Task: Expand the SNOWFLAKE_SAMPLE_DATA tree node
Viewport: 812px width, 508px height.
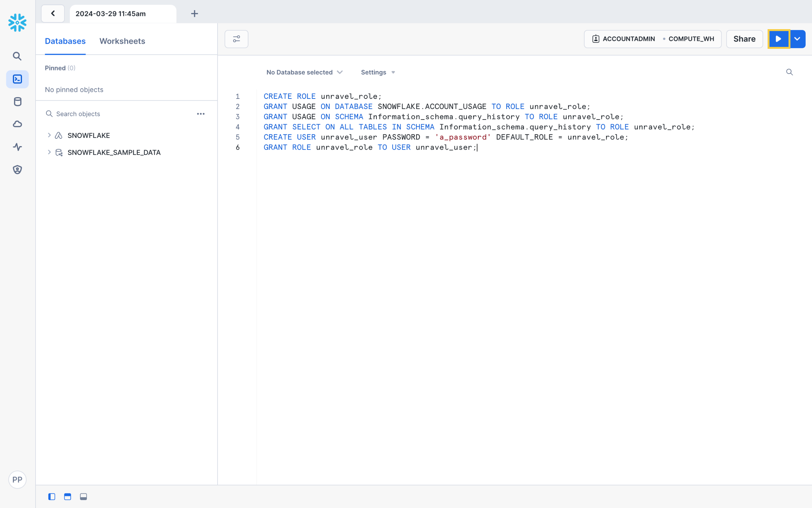Action: [x=49, y=152]
